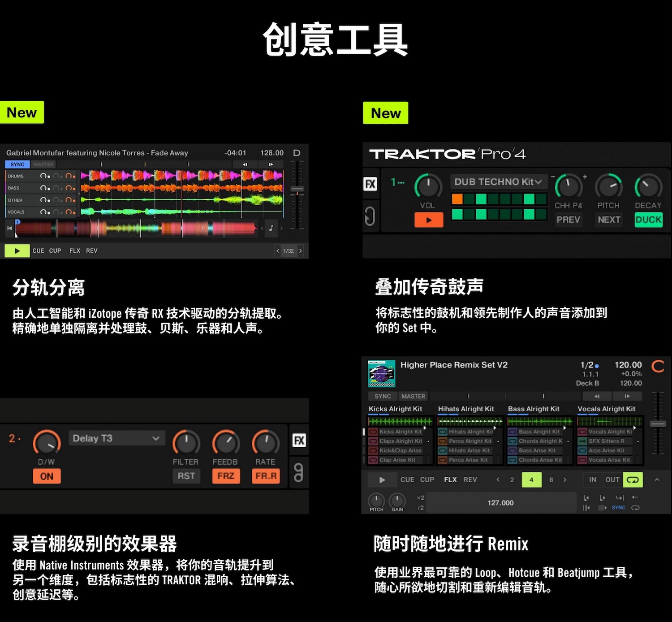Enable SYNC on Deck D

click(17, 164)
